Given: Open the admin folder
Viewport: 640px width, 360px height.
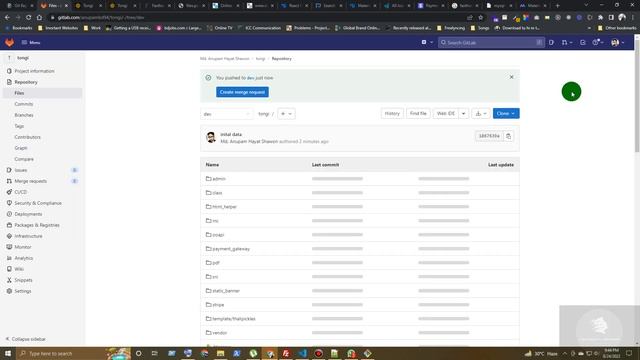Looking at the screenshot, I should coord(219,179).
